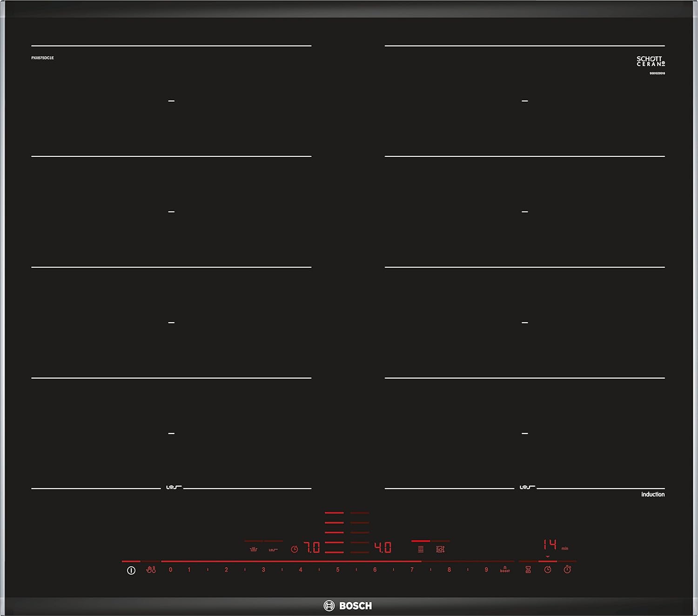This screenshot has width=698, height=616.
Task: Select the FlexInduction zone link icon
Action: [x=273, y=549]
